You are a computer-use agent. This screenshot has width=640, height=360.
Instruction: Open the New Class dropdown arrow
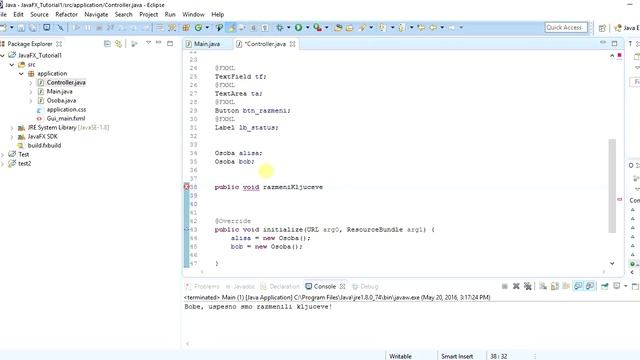(x=207, y=28)
